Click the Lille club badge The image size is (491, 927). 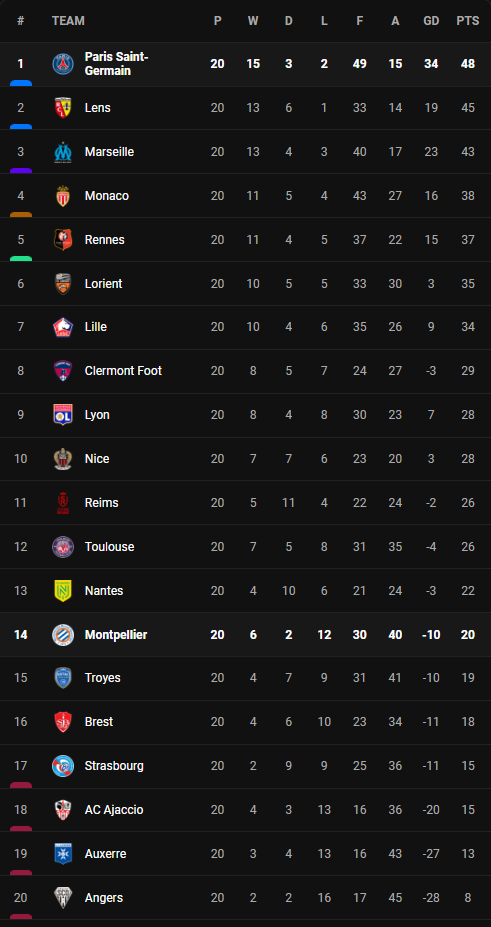point(63,327)
